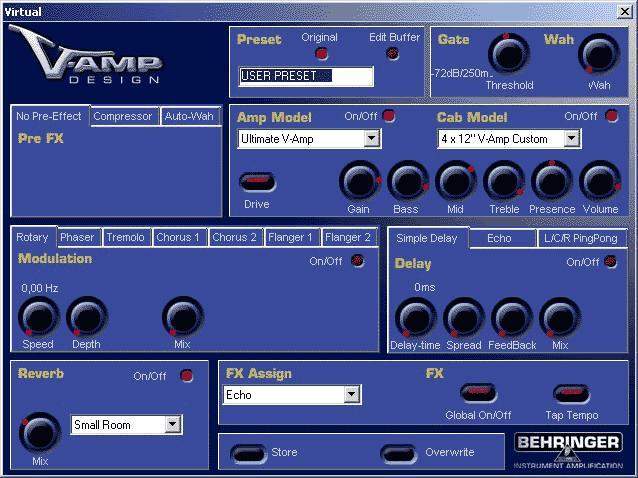Screen dimensions: 638x478
Task: Click the Overwrite button
Action: click(x=399, y=453)
